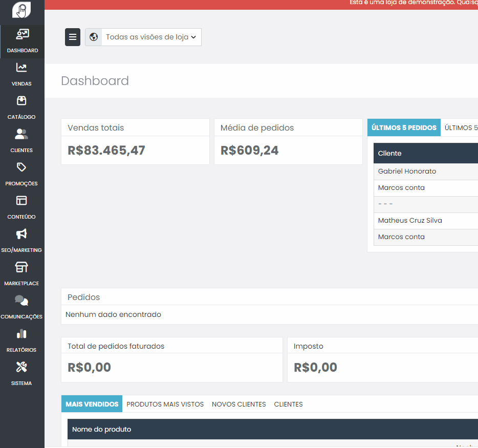Open the Catálogo box icon
Image resolution: width=478 pixels, height=448 pixels.
coord(21,101)
